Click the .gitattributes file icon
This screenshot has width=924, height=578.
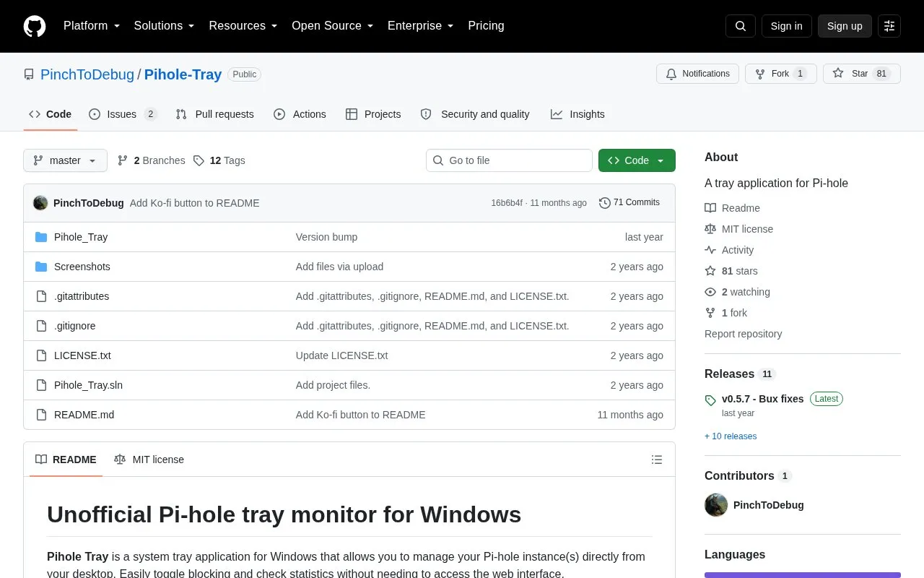[x=41, y=296]
